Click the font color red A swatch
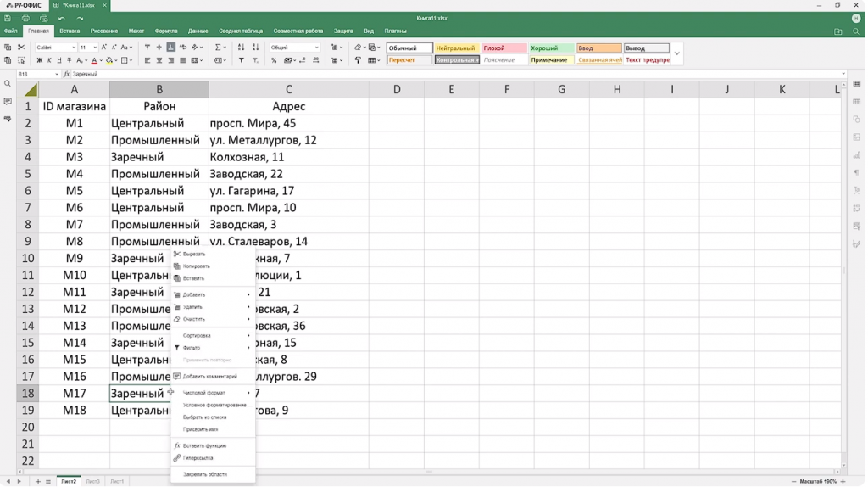 click(x=94, y=60)
